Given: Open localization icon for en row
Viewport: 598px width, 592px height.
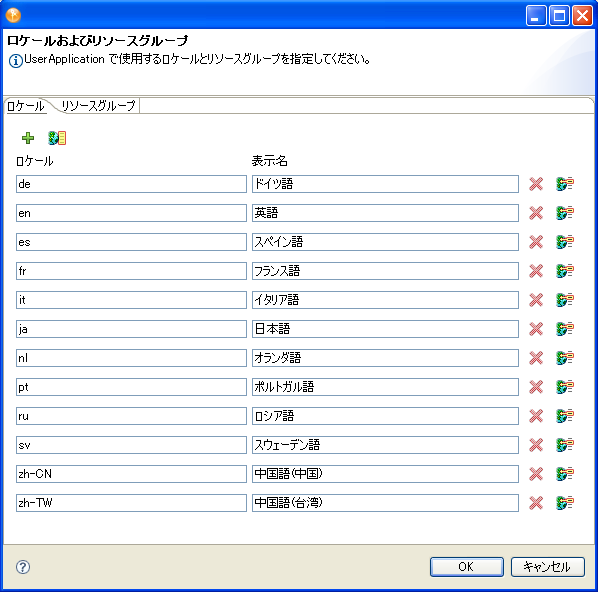Looking at the screenshot, I should [565, 213].
